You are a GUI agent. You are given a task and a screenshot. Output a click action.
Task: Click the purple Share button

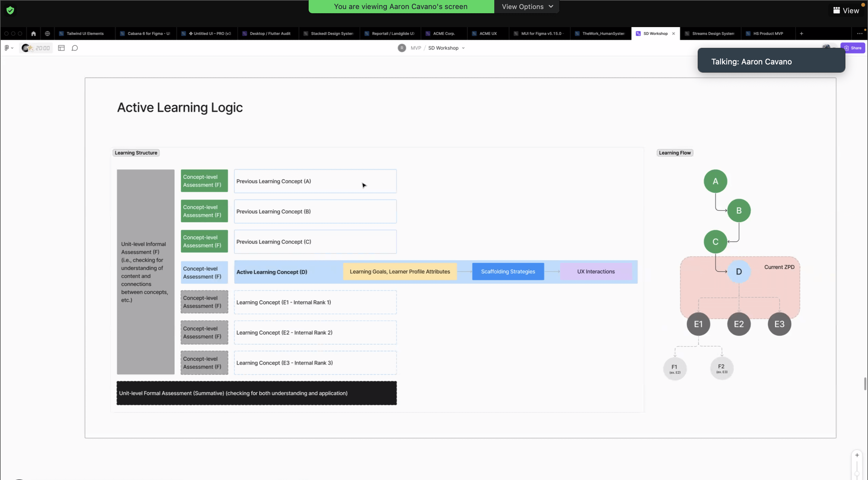pyautogui.click(x=853, y=48)
